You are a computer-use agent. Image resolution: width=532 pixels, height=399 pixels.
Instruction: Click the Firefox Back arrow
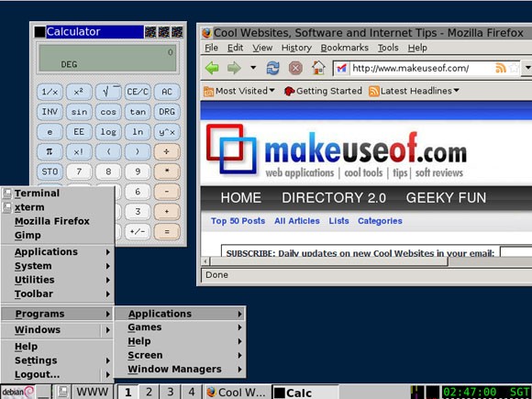pyautogui.click(x=212, y=68)
